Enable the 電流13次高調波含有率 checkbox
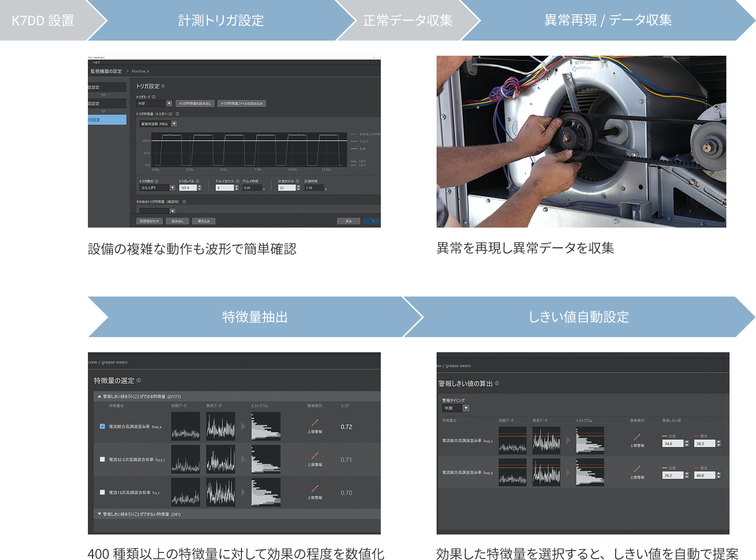Screen dimensions: 756x560 (103, 492)
